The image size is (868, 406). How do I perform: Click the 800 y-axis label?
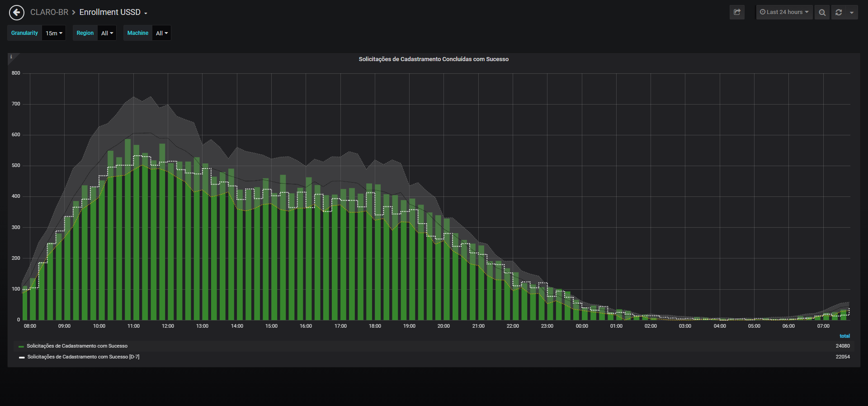coord(16,73)
